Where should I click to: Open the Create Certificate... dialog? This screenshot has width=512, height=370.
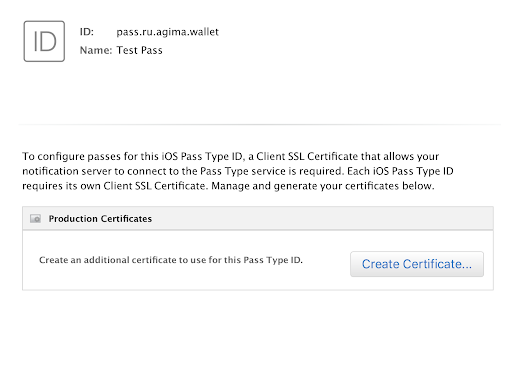[417, 264]
